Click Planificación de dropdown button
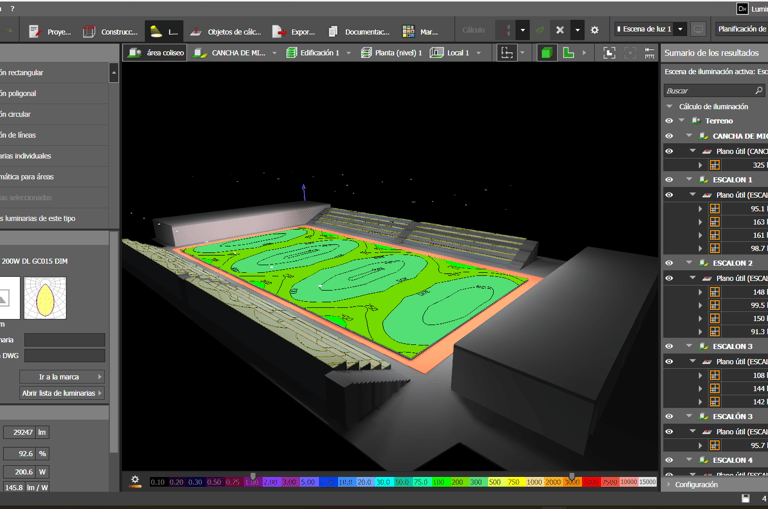768x509 pixels. tap(742, 29)
